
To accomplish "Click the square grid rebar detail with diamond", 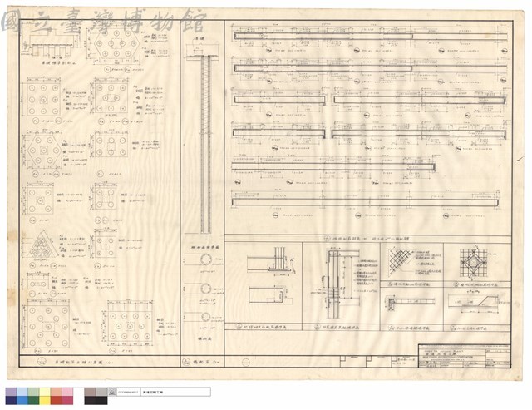I will pos(471,262).
